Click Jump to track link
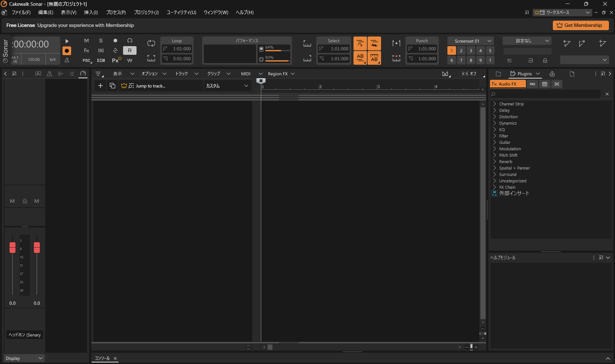Viewport: 615px width, 364px height. pyautogui.click(x=151, y=86)
